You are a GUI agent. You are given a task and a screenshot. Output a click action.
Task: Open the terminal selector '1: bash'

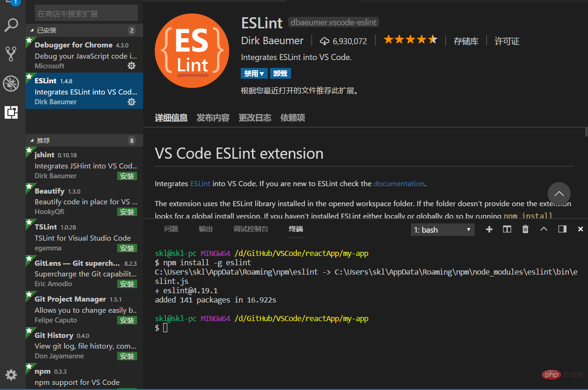pos(443,229)
